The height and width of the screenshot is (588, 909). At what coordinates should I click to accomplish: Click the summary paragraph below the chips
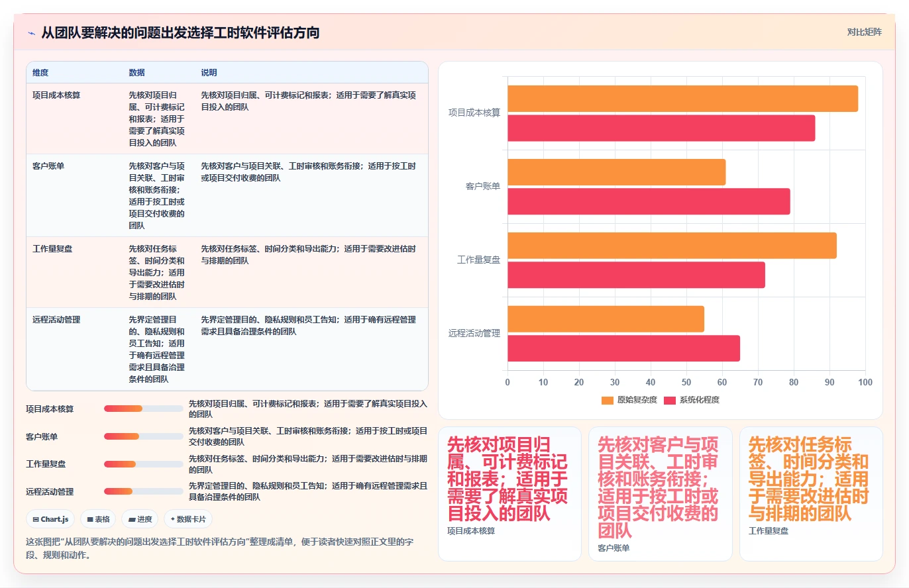click(x=223, y=548)
